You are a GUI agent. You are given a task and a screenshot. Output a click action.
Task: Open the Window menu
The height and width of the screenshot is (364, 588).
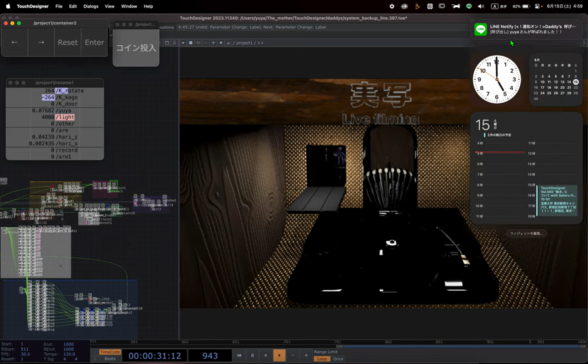point(129,6)
